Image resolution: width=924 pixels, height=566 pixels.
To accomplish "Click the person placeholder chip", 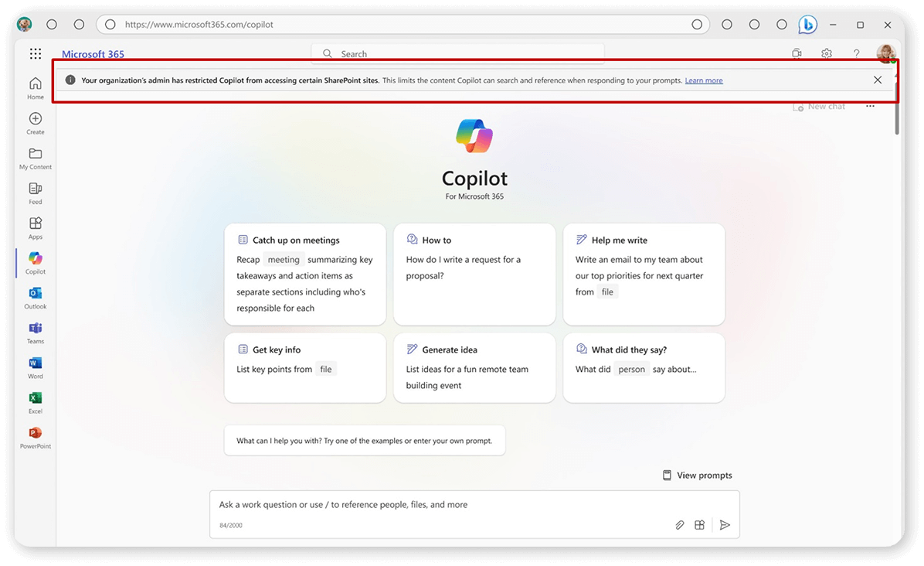I will (632, 369).
